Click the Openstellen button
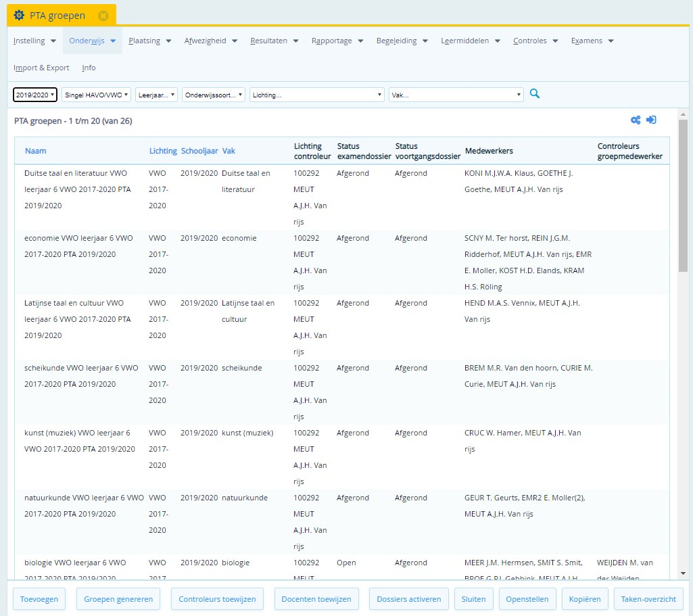The width and height of the screenshot is (693, 616). (x=527, y=599)
